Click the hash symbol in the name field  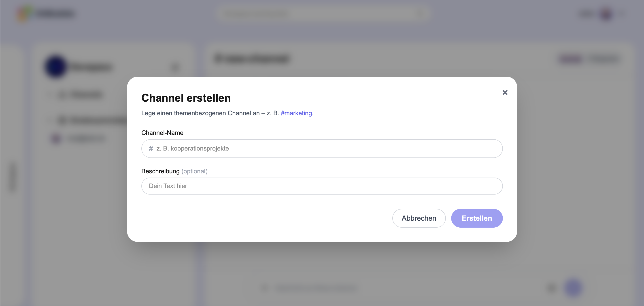151,149
